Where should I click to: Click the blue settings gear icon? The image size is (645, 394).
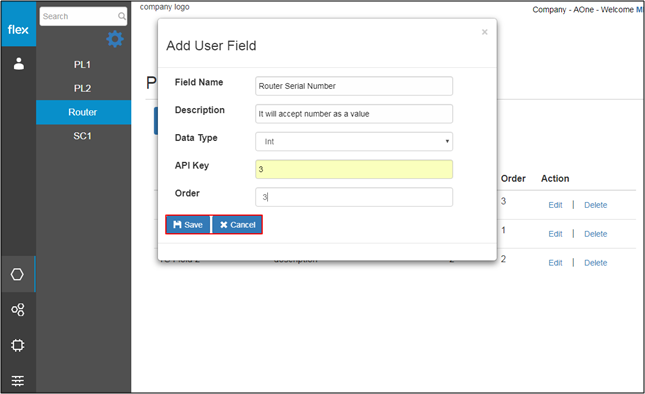pos(115,39)
